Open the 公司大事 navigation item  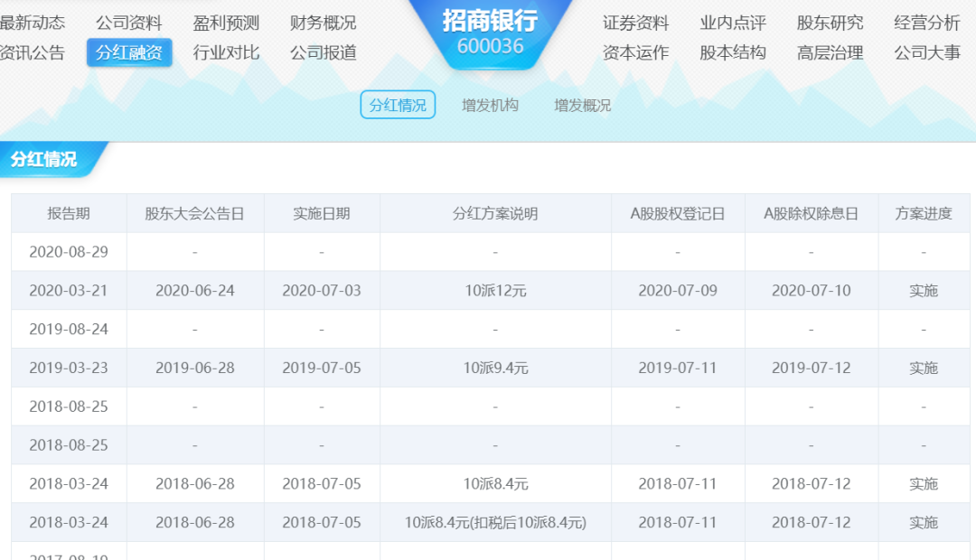[927, 53]
